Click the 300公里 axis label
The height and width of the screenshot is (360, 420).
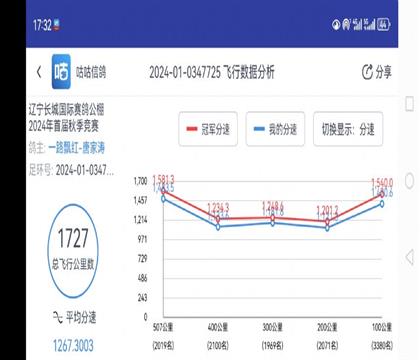272,327
